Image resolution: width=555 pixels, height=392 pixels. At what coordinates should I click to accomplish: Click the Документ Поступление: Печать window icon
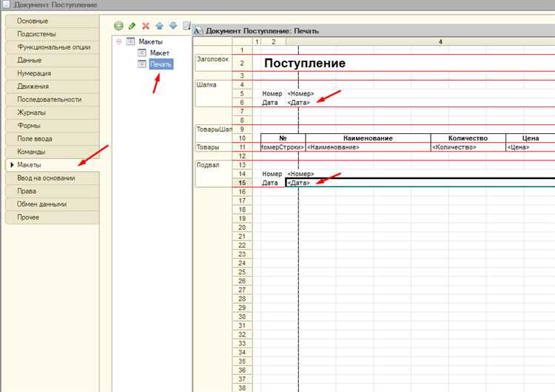[198, 31]
